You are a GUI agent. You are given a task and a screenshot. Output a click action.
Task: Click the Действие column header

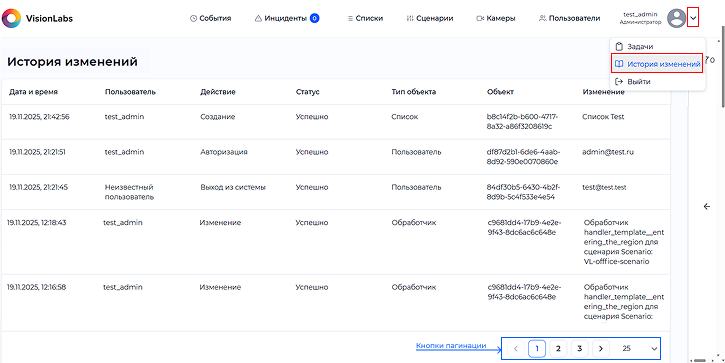[218, 92]
